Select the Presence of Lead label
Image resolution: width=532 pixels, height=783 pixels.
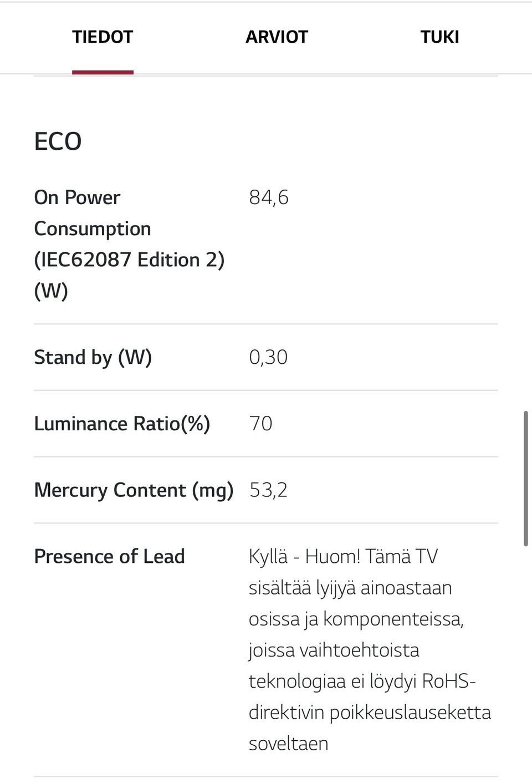[x=109, y=556]
